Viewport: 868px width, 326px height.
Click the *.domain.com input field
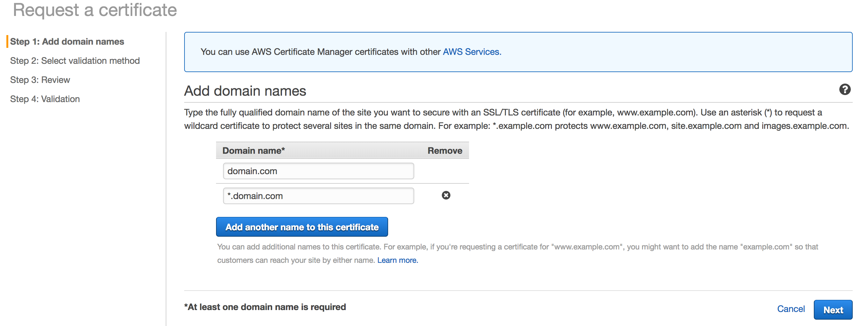[x=318, y=196]
